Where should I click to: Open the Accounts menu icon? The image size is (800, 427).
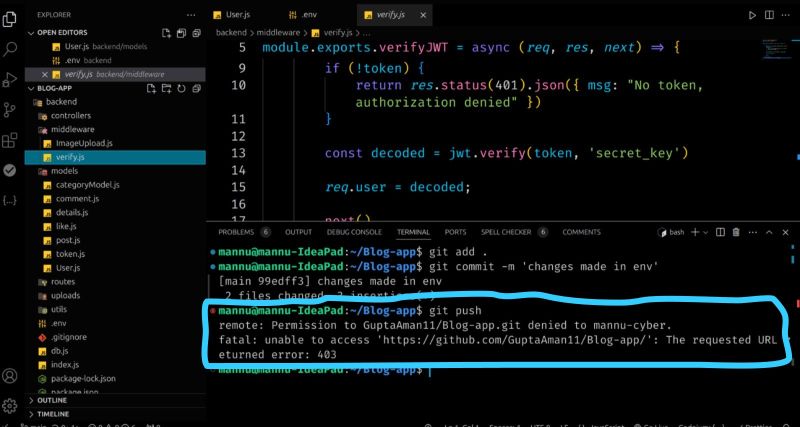(x=9, y=376)
